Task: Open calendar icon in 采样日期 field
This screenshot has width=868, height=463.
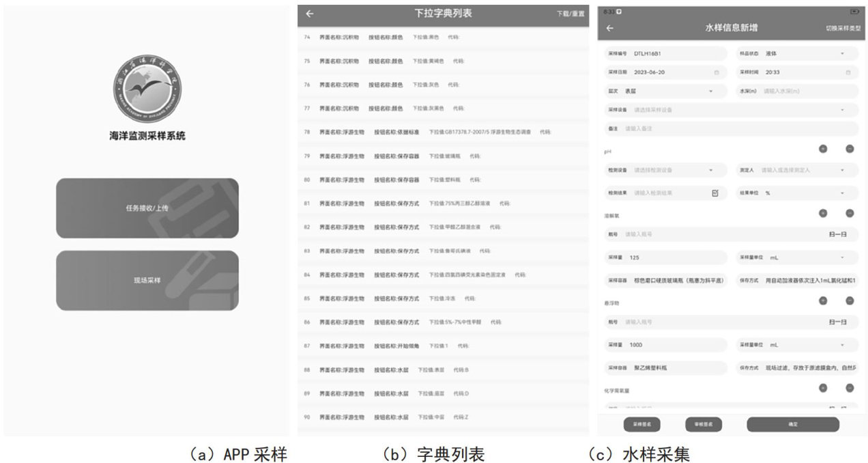Action: [716, 72]
